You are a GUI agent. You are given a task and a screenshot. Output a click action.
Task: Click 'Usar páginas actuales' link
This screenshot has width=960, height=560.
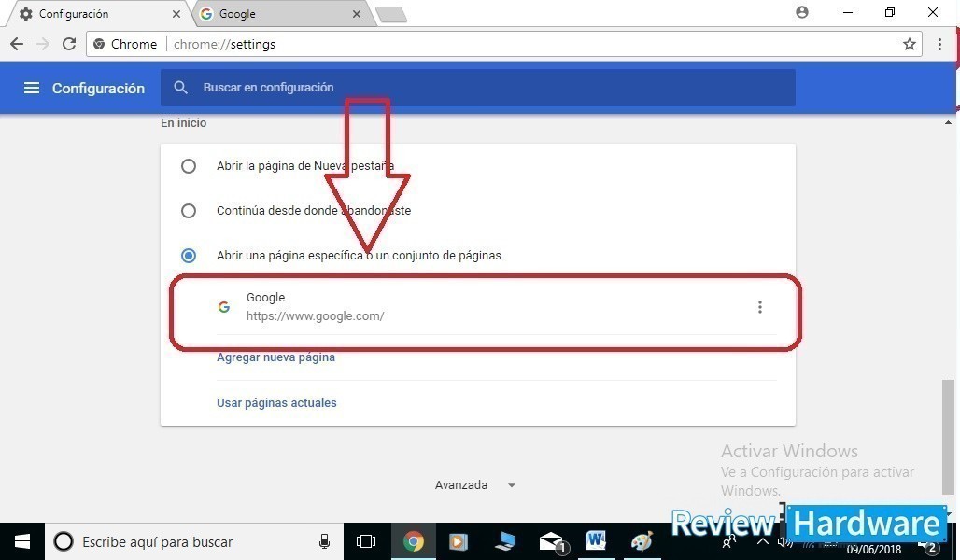(x=276, y=403)
